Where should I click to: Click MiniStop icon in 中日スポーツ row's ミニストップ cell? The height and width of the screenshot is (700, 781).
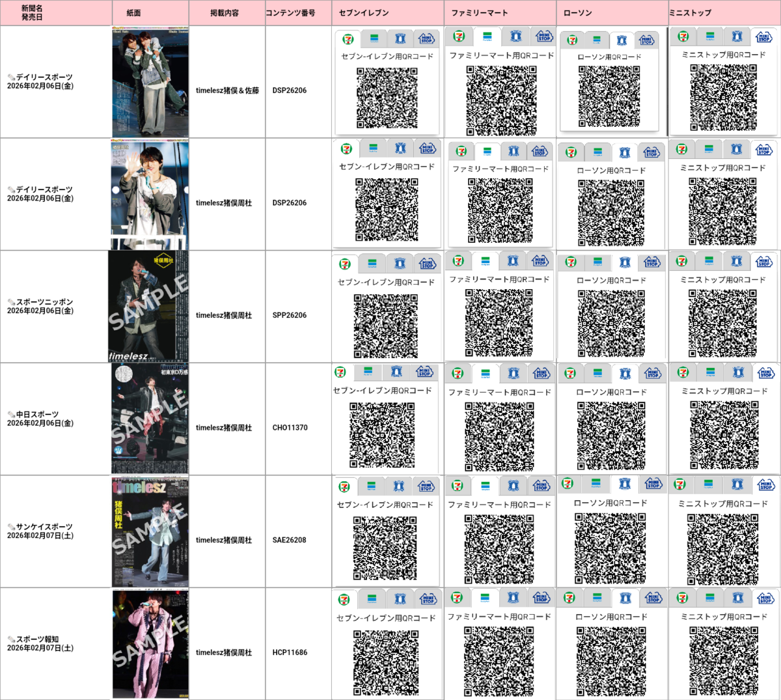(x=766, y=373)
